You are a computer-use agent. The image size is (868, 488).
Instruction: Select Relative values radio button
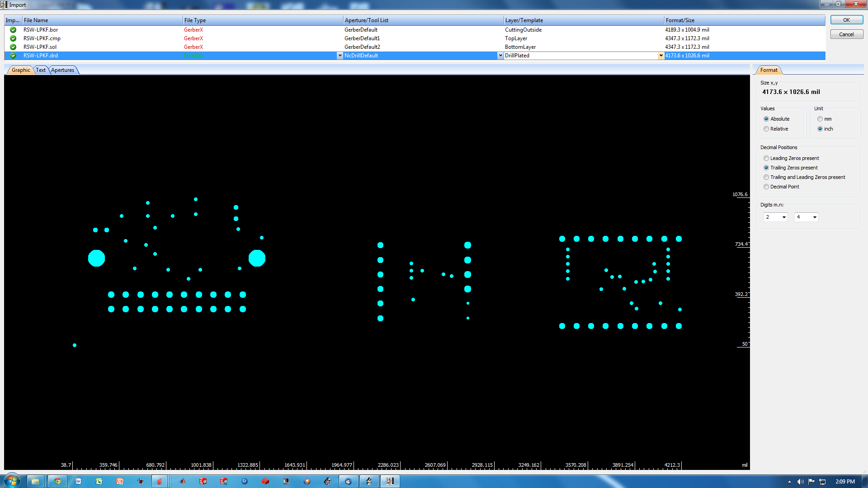tap(766, 129)
